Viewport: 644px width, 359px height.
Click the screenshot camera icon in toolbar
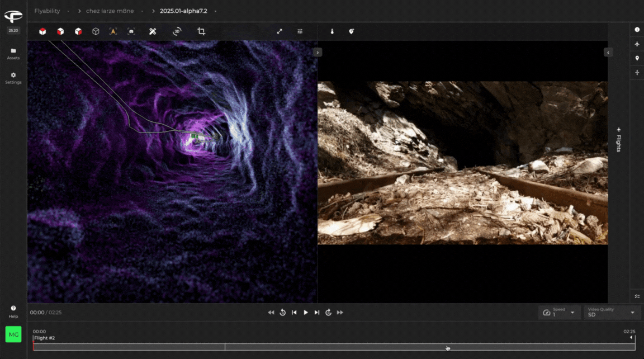[x=131, y=32]
